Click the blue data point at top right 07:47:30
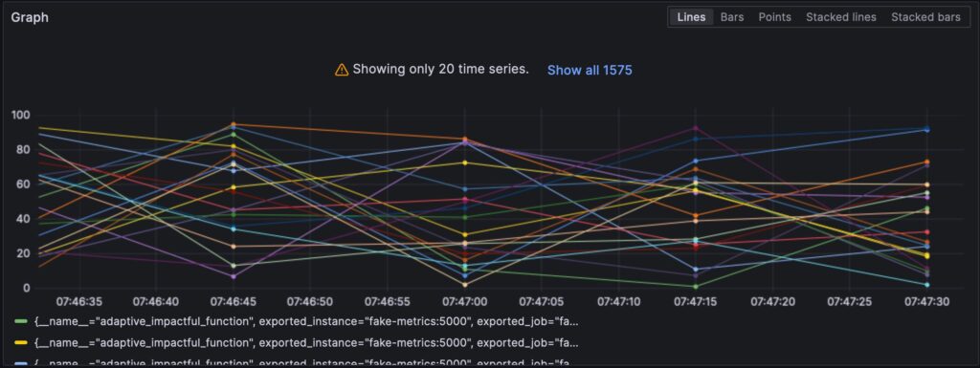The image size is (980, 368). [926, 130]
